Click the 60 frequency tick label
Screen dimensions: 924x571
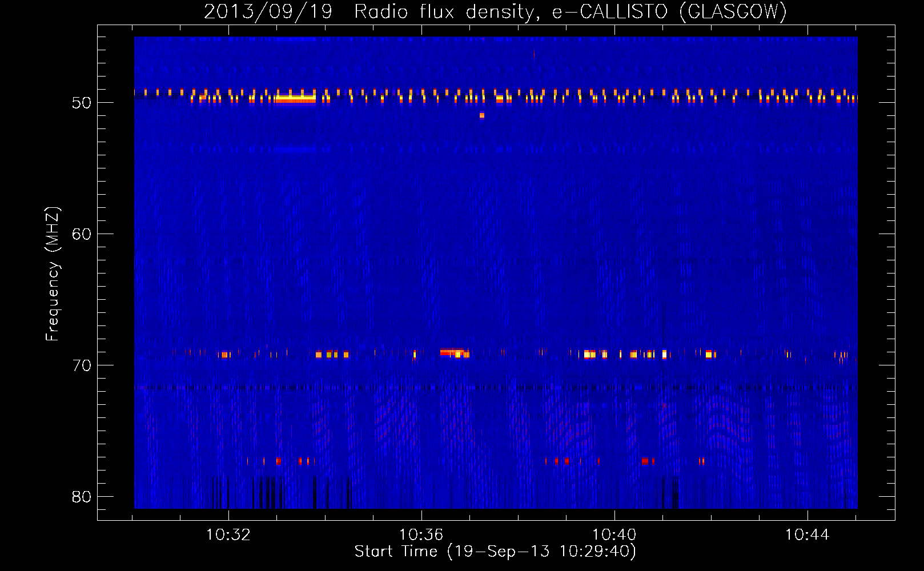pyautogui.click(x=82, y=234)
